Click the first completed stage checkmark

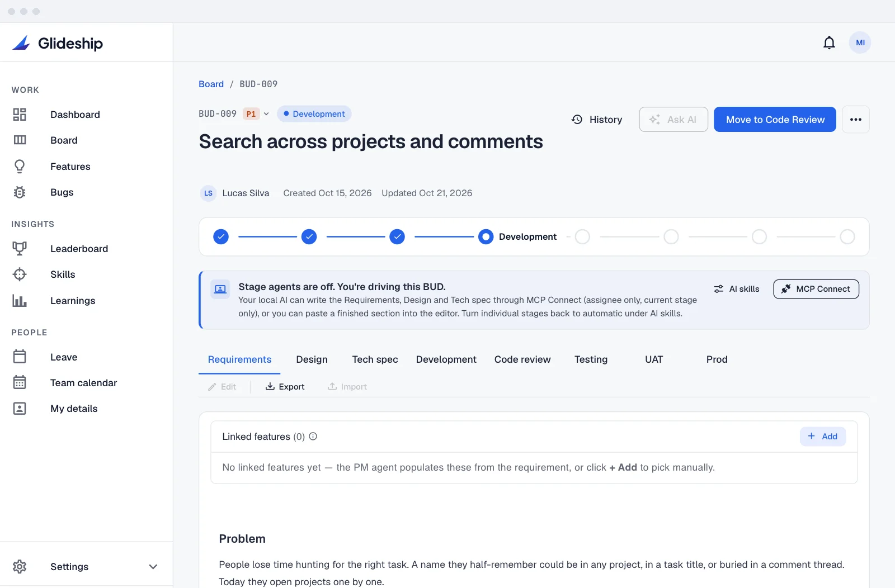pos(221,237)
